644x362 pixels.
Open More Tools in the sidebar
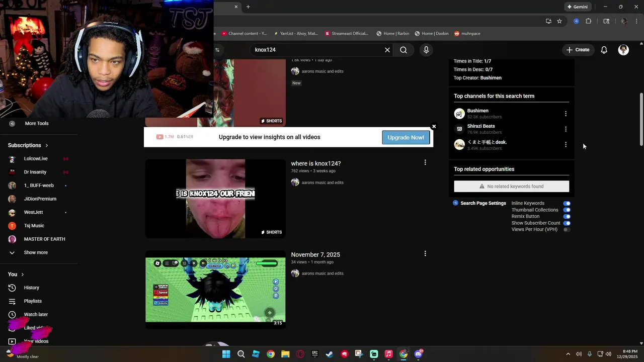pos(36,124)
